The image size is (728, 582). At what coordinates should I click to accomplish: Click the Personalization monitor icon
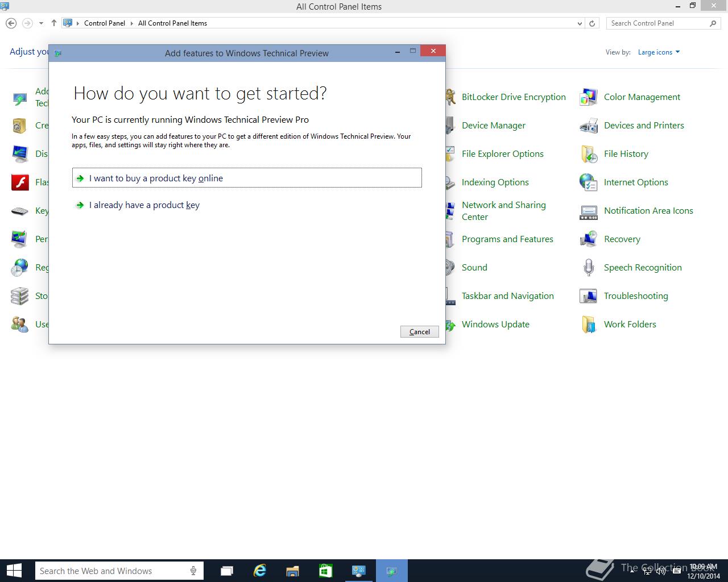[x=20, y=239]
